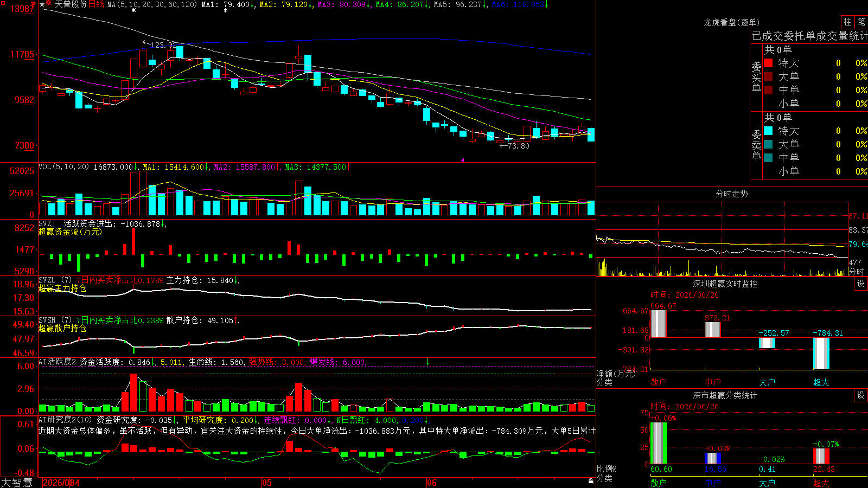Screen dimensions: 868x488
Task: Click the 活跃资金进出: -1036.878 value
Action: (x=112, y=223)
